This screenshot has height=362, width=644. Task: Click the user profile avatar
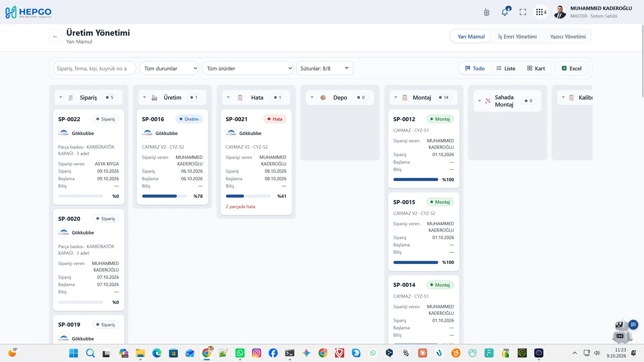(x=560, y=12)
